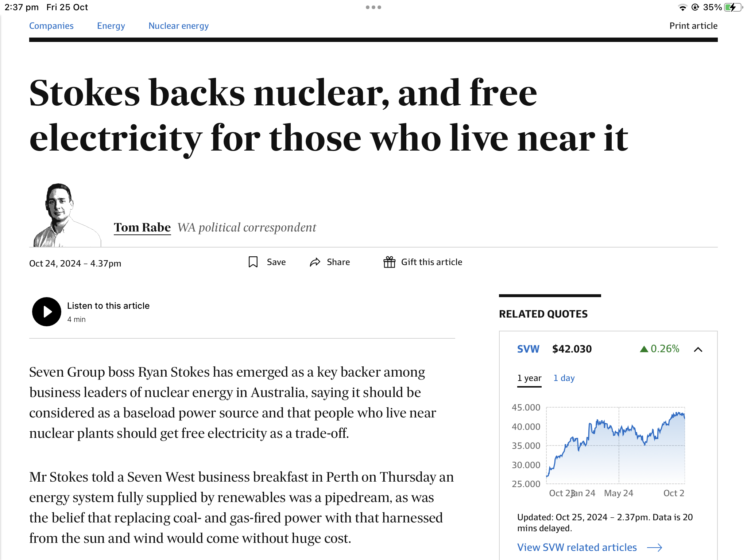Click 'WA political correspondent' byline text
The image size is (747, 560).
pos(247,227)
